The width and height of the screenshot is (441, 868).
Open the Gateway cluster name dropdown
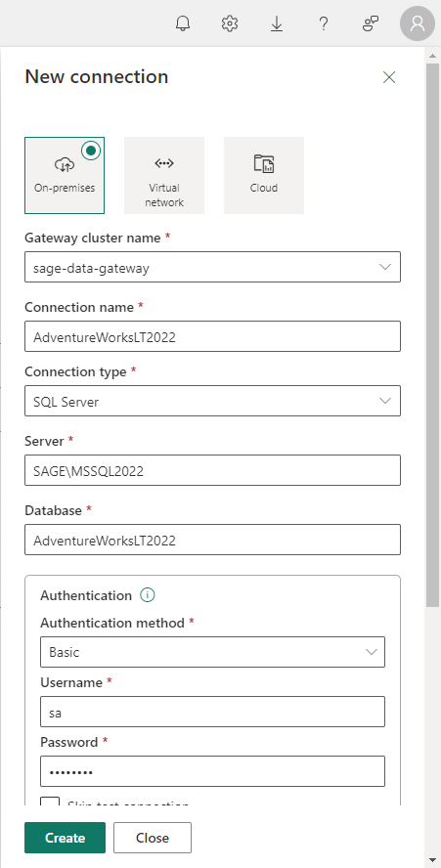coord(212,267)
